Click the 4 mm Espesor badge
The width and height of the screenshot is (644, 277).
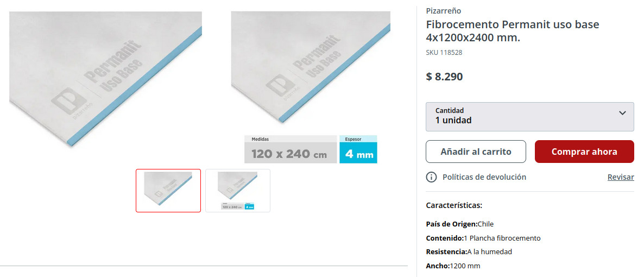[358, 149]
